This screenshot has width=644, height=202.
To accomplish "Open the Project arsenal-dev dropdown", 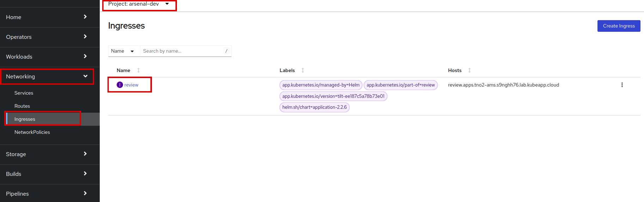I will point(139,4).
